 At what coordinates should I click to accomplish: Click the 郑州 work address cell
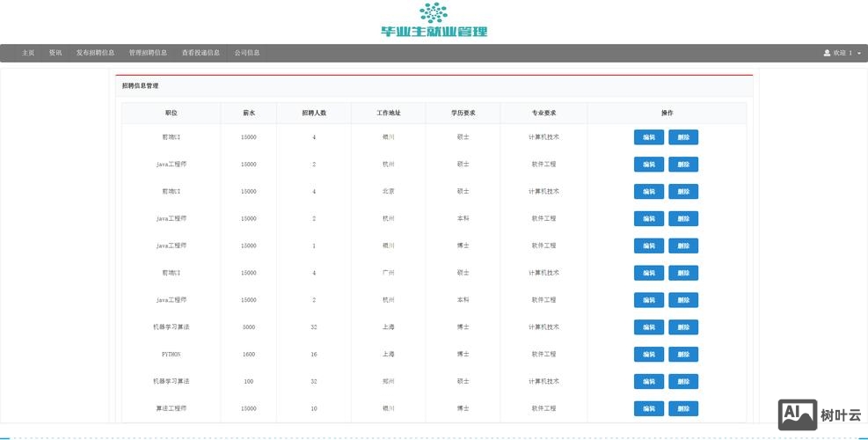coord(388,381)
